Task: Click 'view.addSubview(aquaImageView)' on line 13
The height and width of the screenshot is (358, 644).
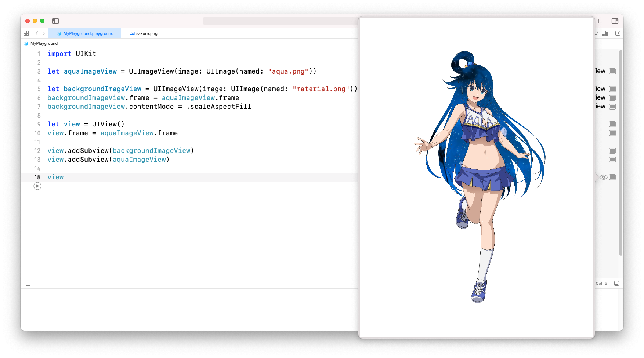Action: point(108,160)
